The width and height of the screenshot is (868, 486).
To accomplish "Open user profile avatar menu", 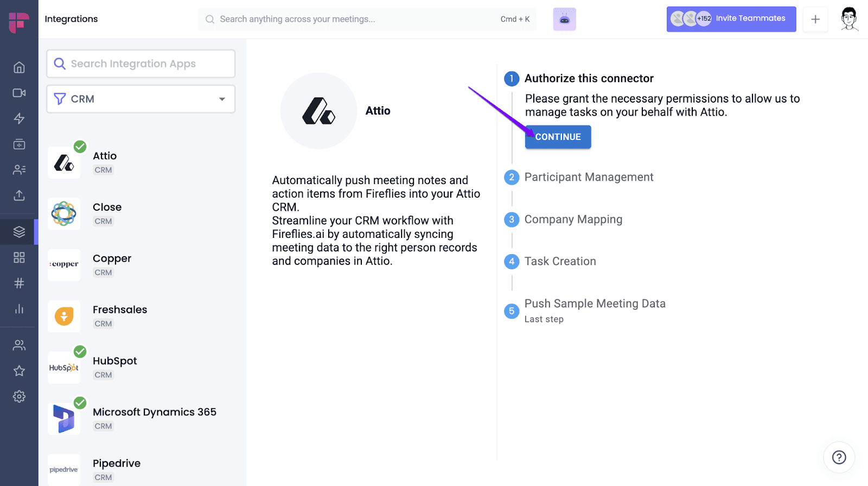I will click(849, 19).
